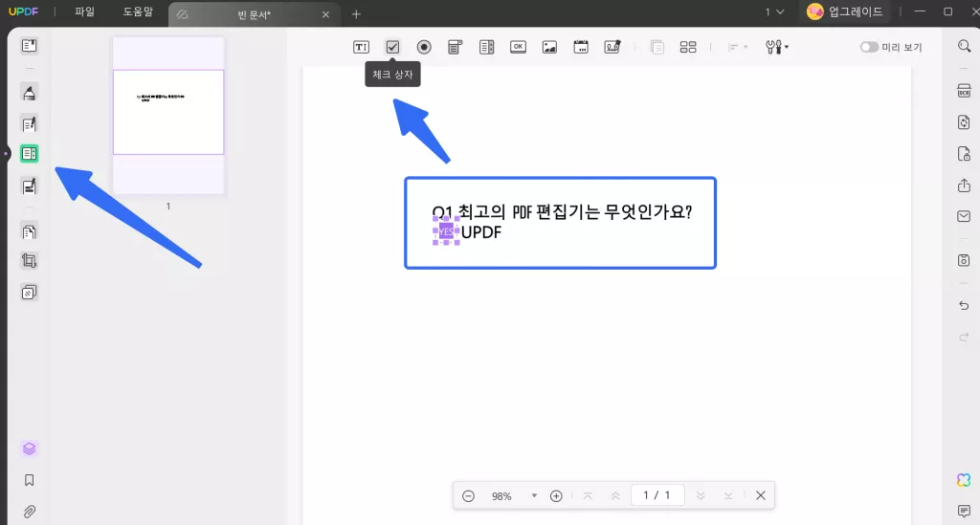This screenshot has height=525, width=980.
Task: Send the file by email icon
Action: point(965,216)
